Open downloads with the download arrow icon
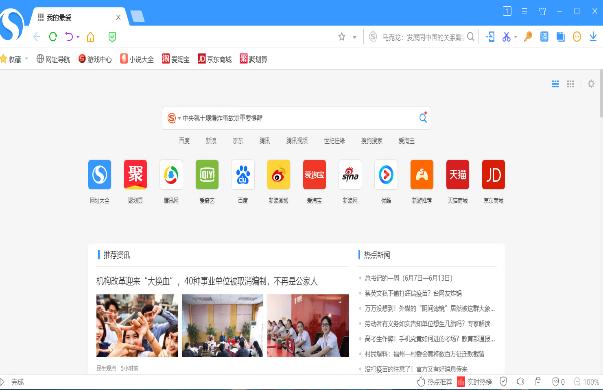Image resolution: width=603 pixels, height=390 pixels. click(x=593, y=37)
